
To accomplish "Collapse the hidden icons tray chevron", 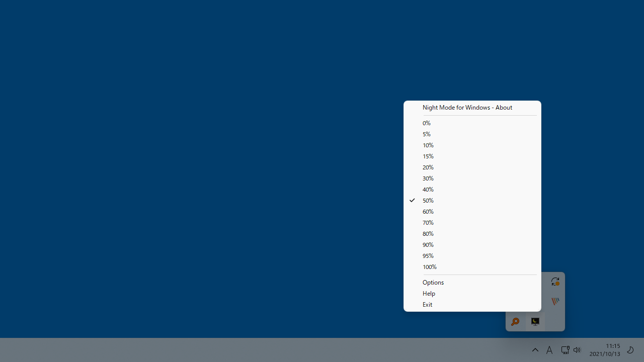I will click(x=535, y=350).
